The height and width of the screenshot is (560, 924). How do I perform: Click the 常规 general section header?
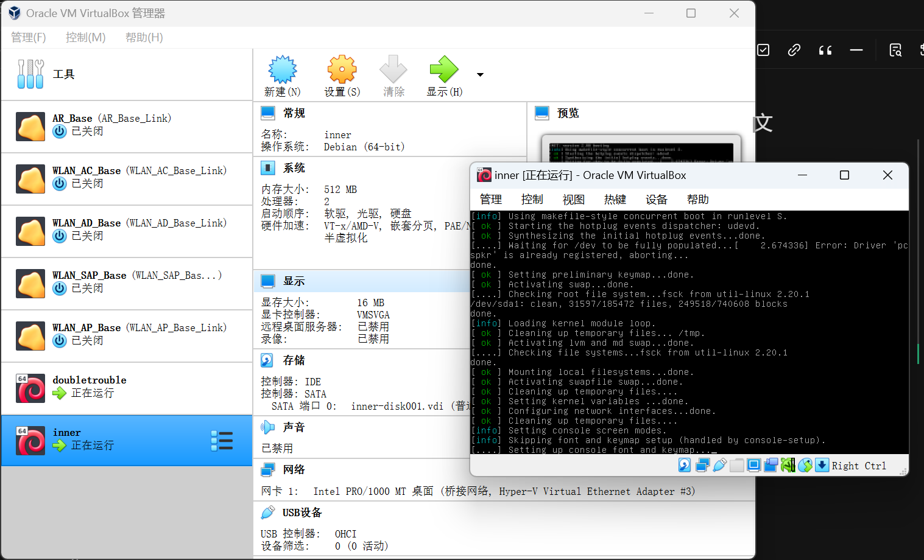(x=294, y=113)
